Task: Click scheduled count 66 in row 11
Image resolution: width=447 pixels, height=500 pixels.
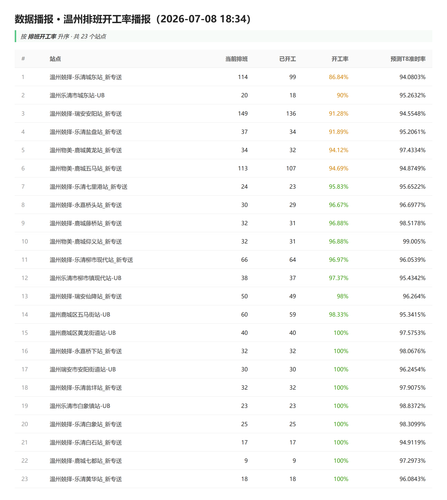Action: [x=244, y=260]
